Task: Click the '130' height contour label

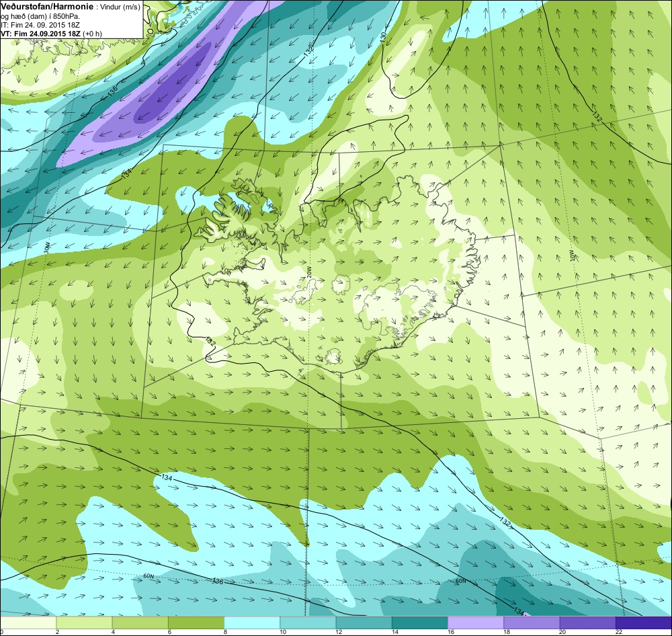Action: point(384,36)
